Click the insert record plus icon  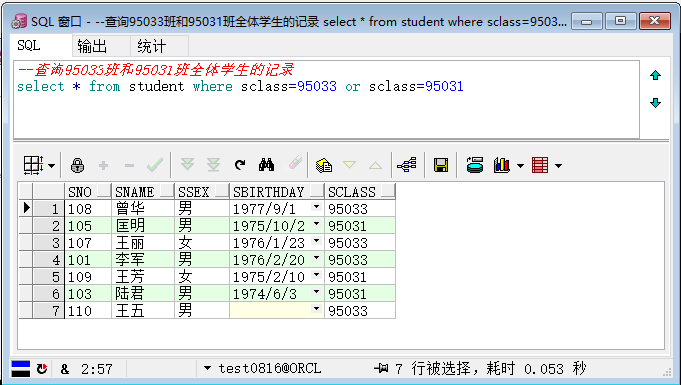pos(103,166)
